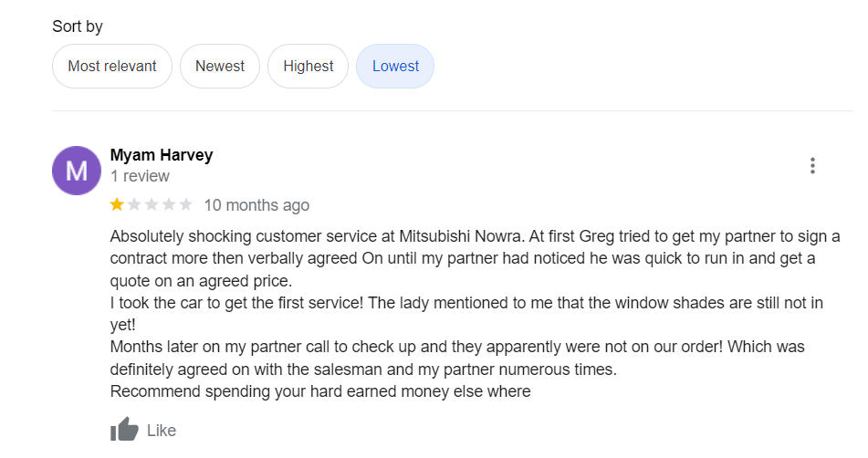Click the fourth grey star of the rating
Image resolution: width=868 pixels, height=458 pixels.
click(169, 204)
